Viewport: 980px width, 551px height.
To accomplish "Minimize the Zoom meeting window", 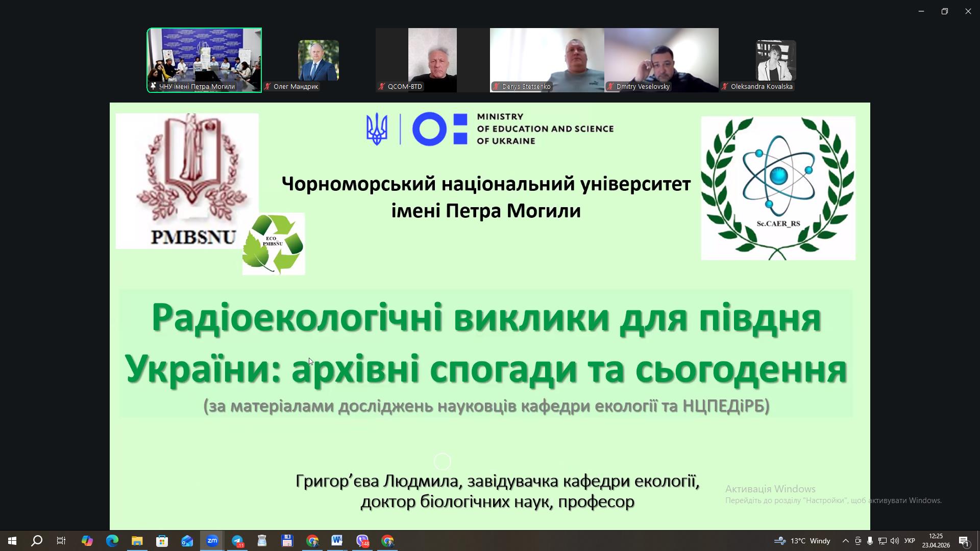I will (921, 11).
